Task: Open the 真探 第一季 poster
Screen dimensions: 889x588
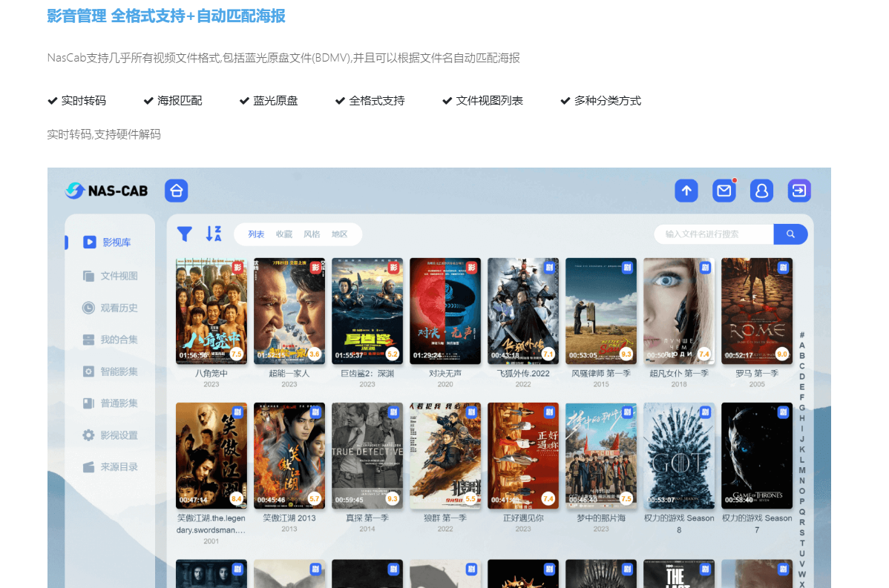Action: [x=367, y=455]
